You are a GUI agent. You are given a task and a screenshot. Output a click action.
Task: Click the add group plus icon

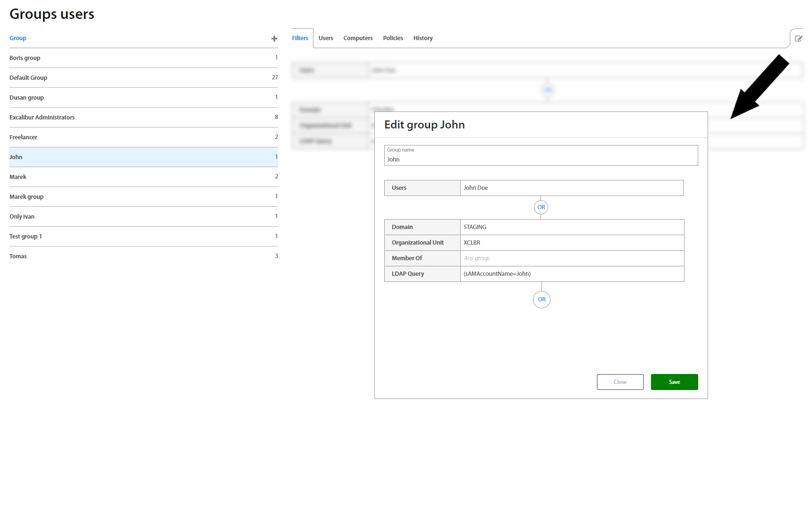[274, 39]
